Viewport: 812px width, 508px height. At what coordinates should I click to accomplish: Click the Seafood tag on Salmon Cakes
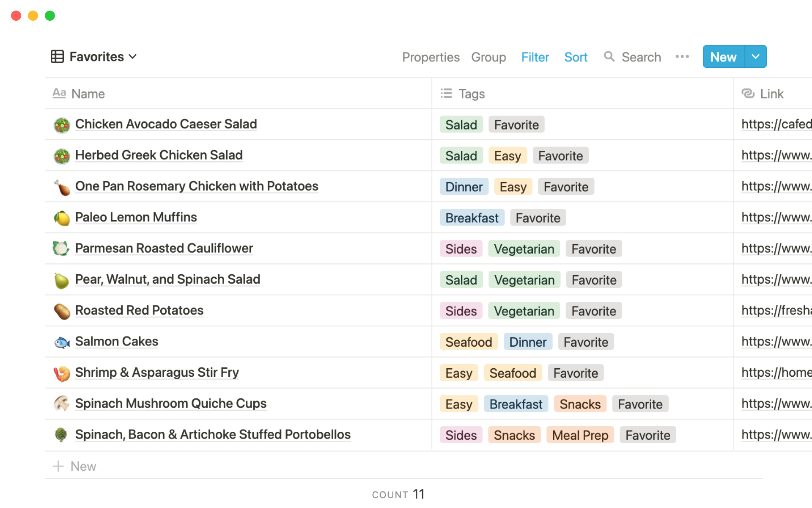[468, 342]
